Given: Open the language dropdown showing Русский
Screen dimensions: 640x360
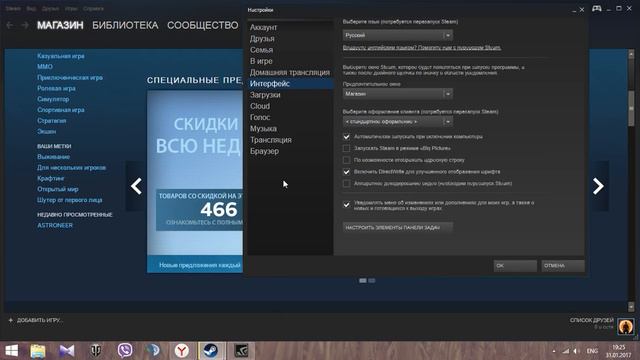Looking at the screenshot, I should coord(398,36).
